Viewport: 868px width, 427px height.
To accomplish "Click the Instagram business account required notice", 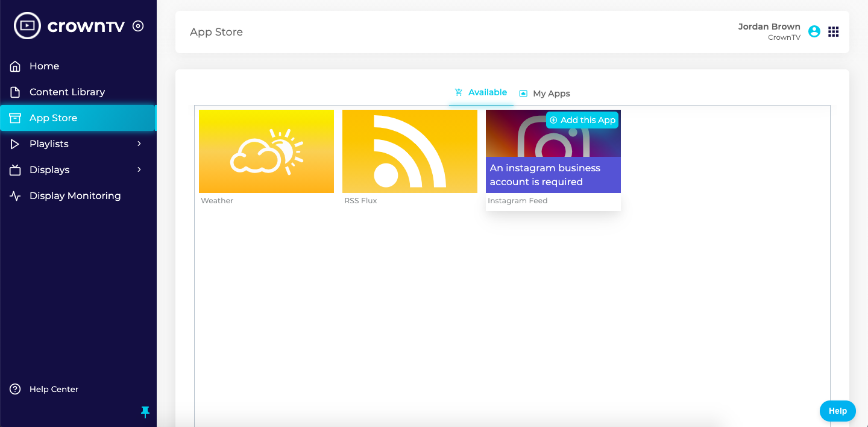I will pyautogui.click(x=553, y=175).
